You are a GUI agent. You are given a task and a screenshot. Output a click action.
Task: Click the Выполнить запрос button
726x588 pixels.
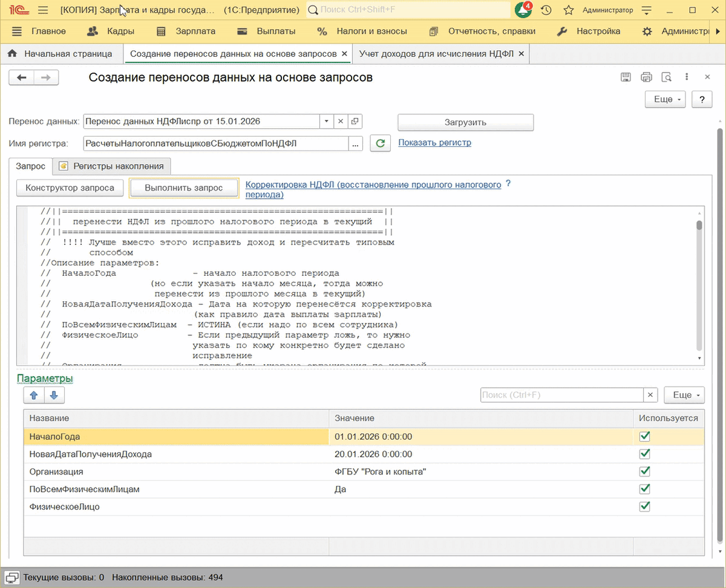184,188
